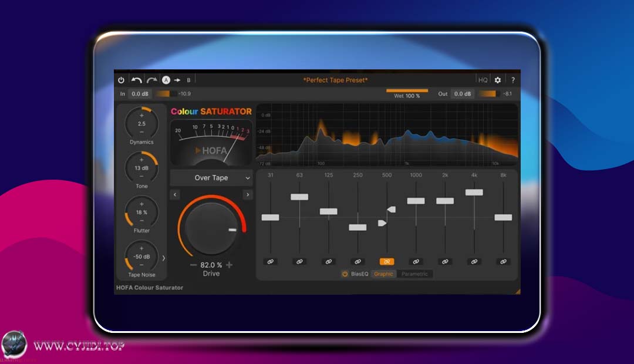Image resolution: width=634 pixels, height=364 pixels.
Task: Click the link icon under 8k band
Action: coord(503,261)
